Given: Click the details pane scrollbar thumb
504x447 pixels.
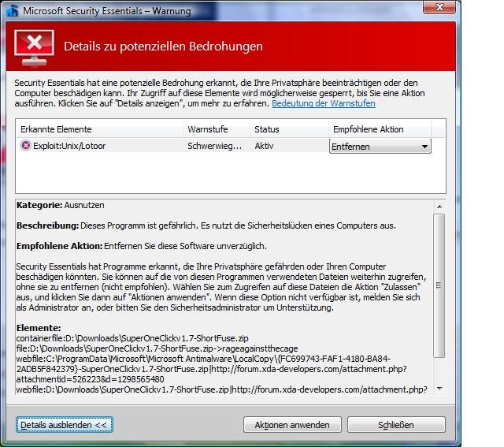Looking at the screenshot, I should (x=439, y=285).
